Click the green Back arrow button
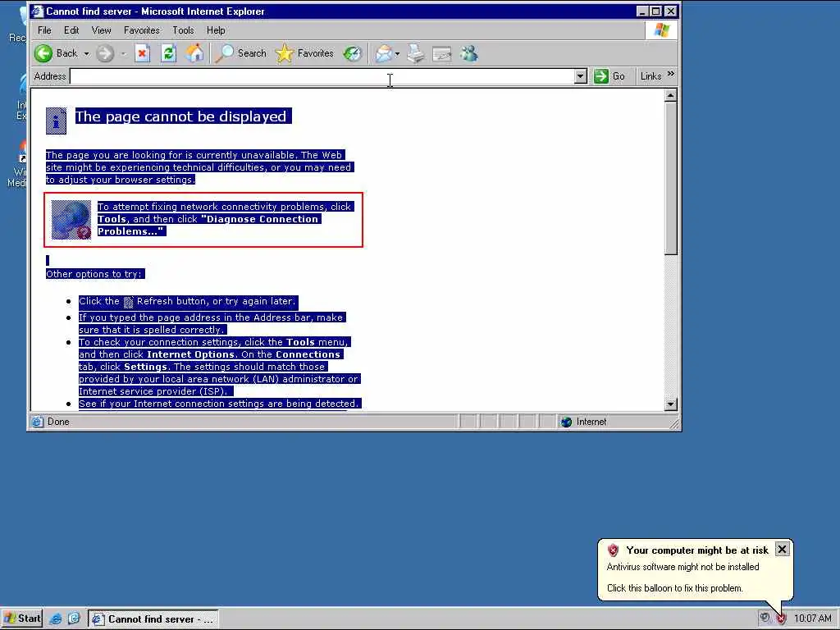840x630 pixels. pyautogui.click(x=44, y=53)
